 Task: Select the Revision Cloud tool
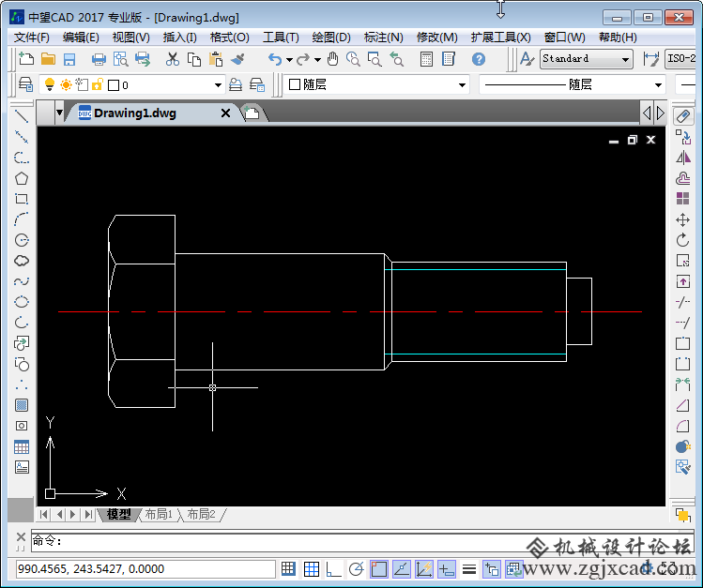click(22, 261)
